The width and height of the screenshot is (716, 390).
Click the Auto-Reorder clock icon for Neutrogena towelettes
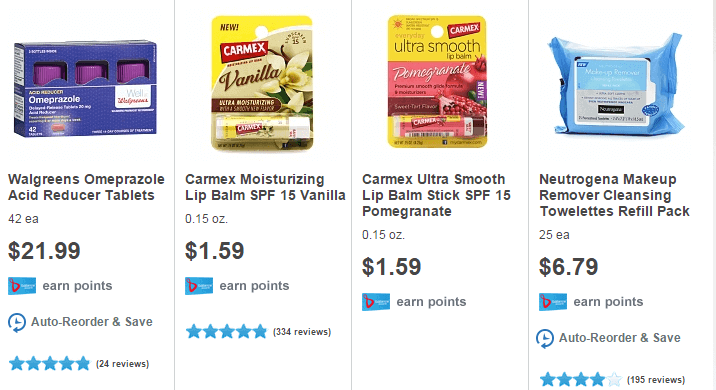point(545,338)
